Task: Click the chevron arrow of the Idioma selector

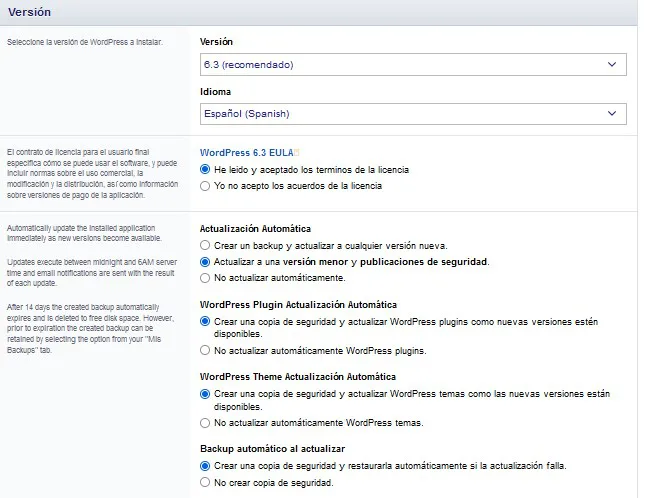Action: click(x=612, y=114)
